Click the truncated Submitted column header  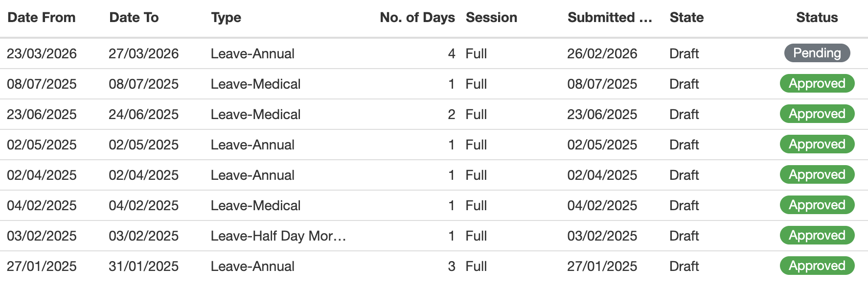[x=610, y=18]
